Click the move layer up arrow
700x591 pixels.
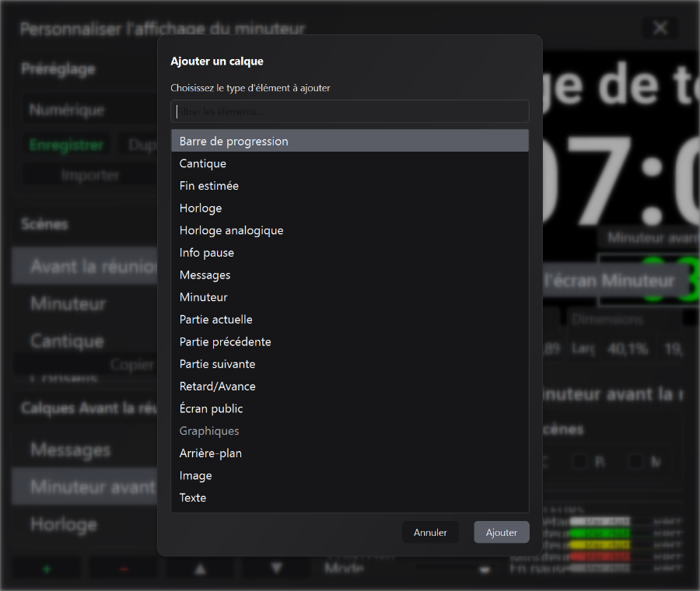tap(201, 568)
